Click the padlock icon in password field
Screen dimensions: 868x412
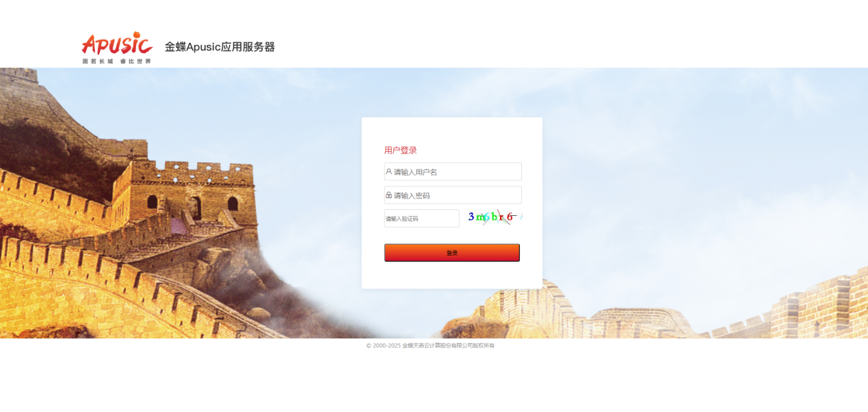tap(389, 195)
